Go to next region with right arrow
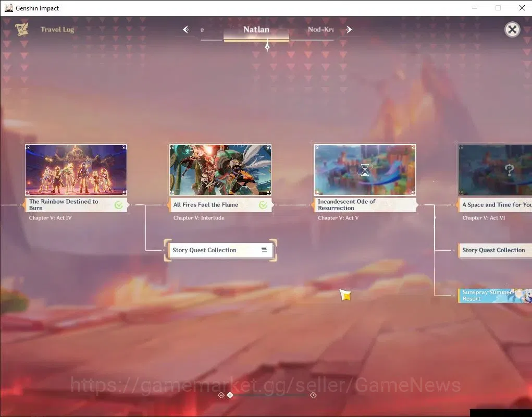This screenshot has width=532, height=417. [349, 30]
